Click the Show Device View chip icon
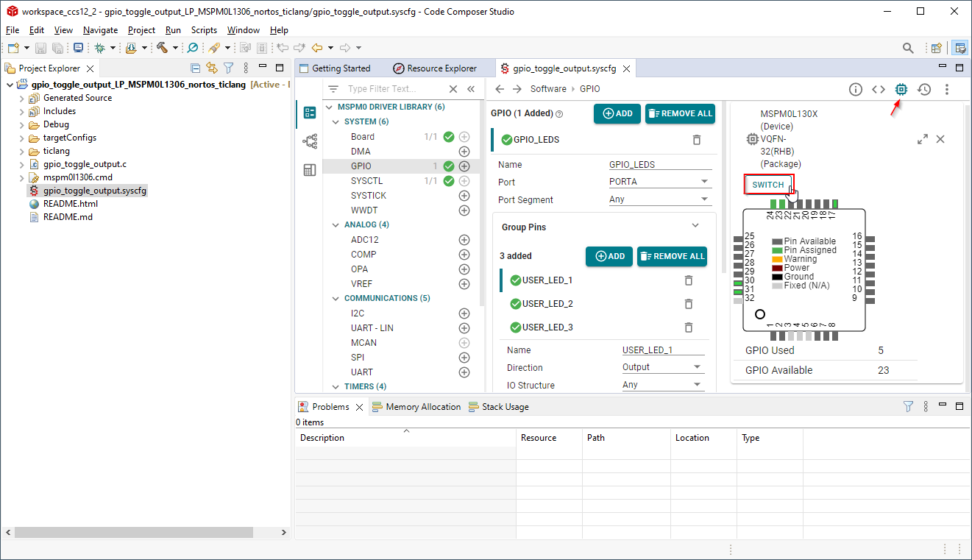 [901, 89]
